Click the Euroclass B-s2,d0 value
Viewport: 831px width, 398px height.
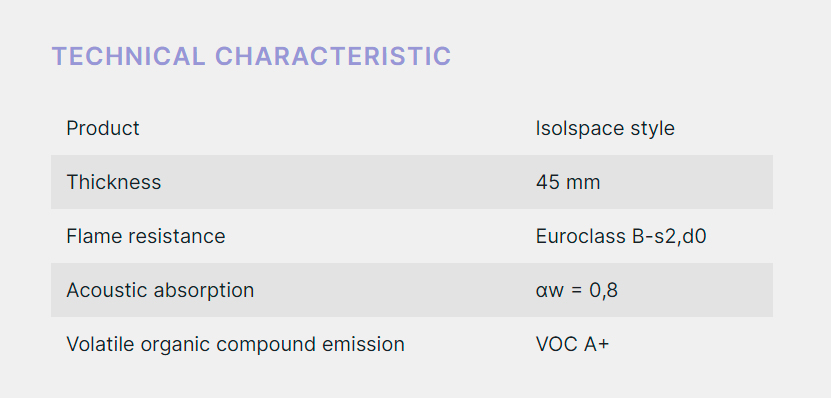coord(621,236)
